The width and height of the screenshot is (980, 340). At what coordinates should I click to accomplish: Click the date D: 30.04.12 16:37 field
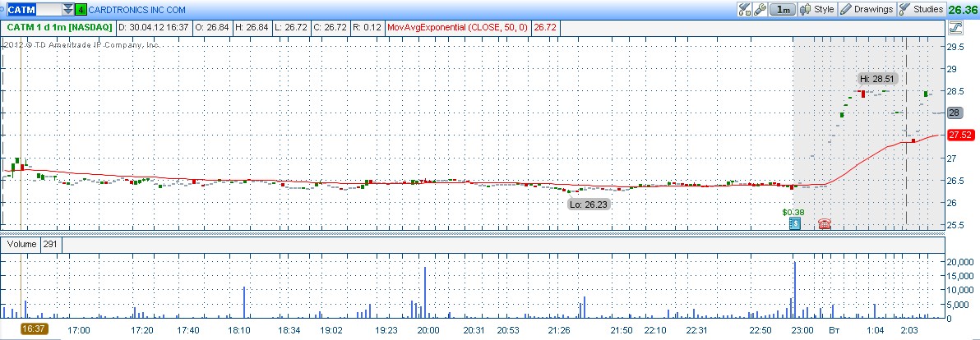point(153,27)
